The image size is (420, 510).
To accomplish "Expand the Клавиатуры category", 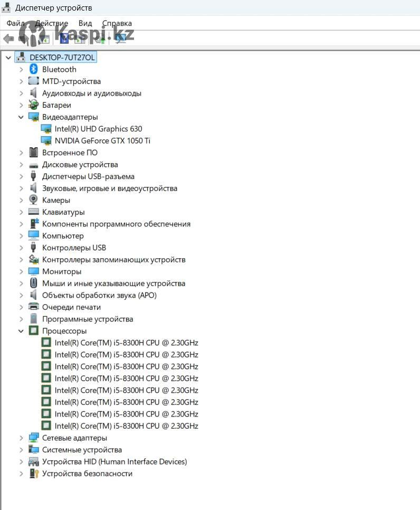I will point(21,212).
